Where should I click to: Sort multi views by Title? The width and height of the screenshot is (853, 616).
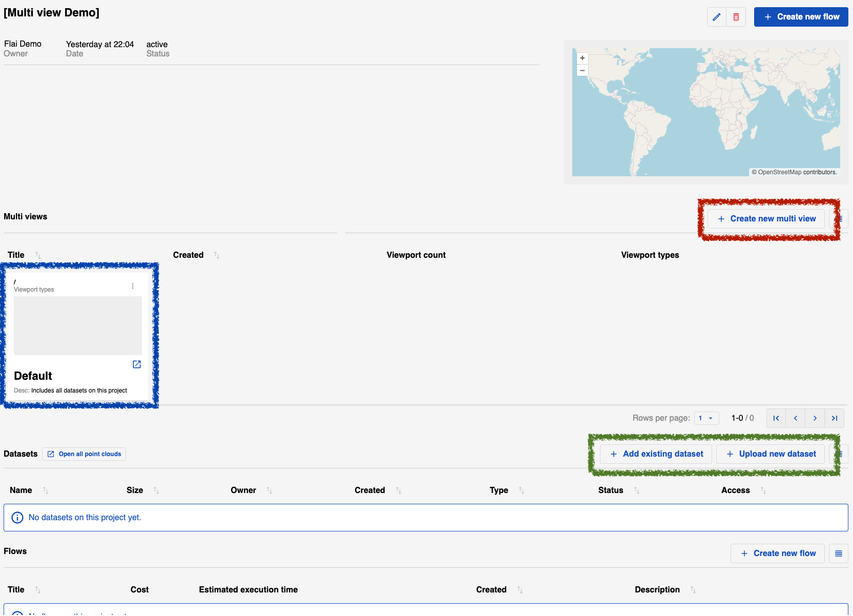coord(38,255)
